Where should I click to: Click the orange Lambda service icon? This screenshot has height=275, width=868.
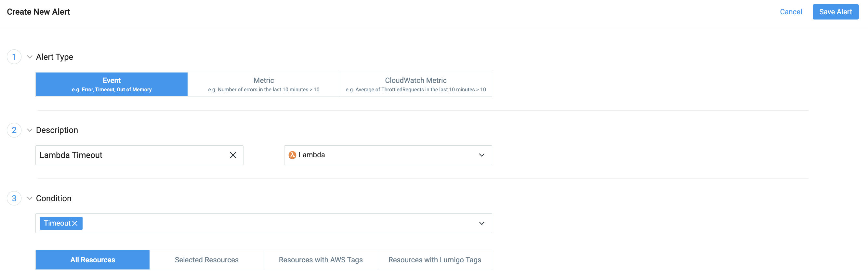(292, 155)
